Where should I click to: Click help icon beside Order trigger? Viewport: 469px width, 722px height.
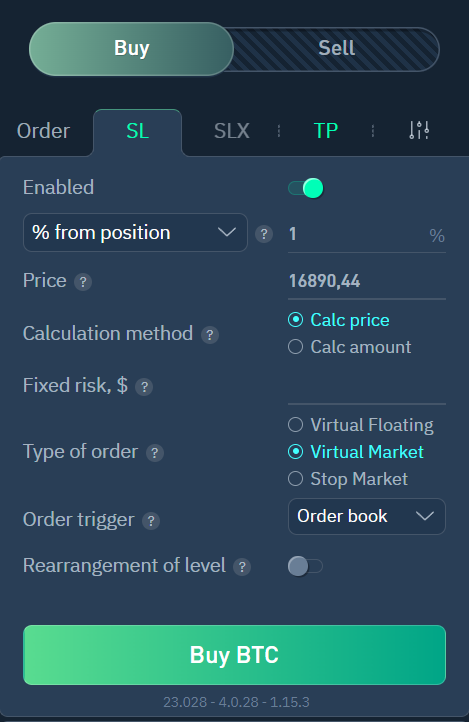click(x=151, y=521)
